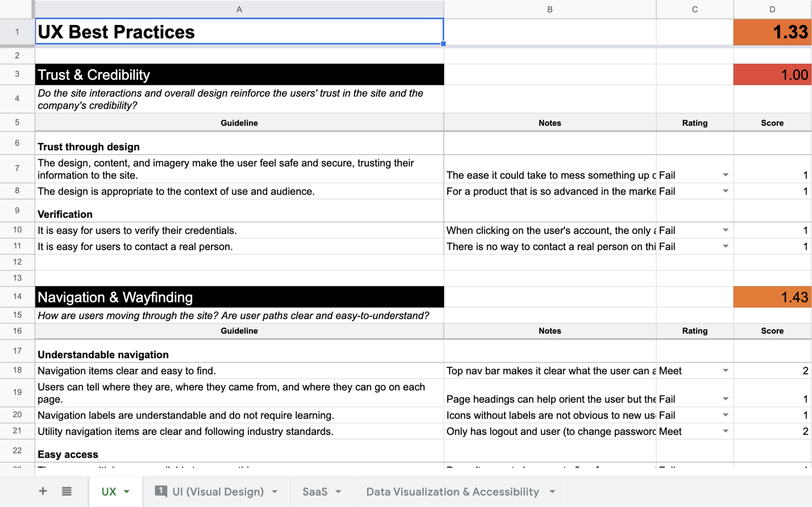Open the All Sheets list icon
812x507 pixels.
tap(67, 491)
